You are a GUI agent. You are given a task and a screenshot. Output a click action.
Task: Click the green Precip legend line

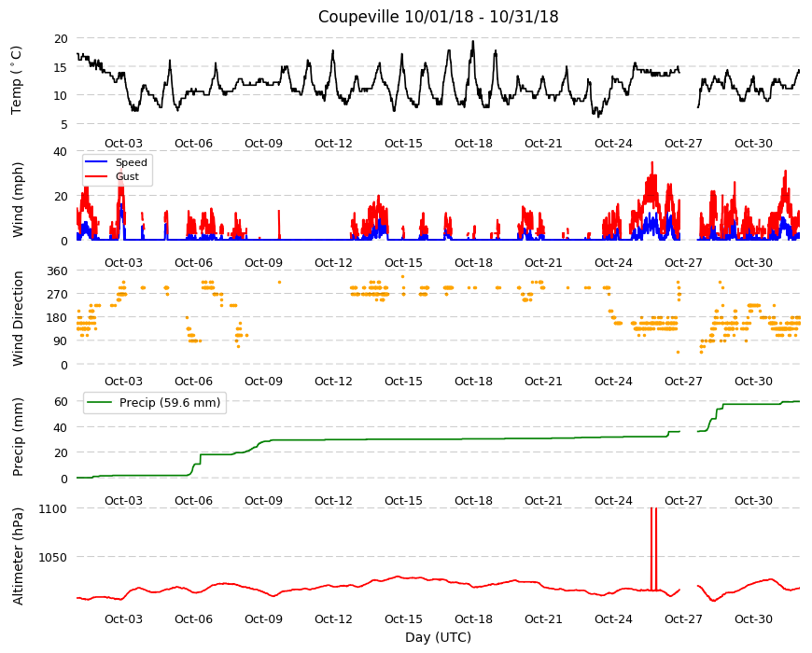[100, 403]
